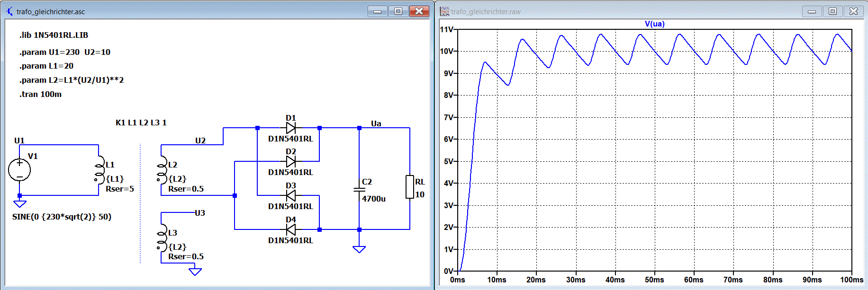Click the 4700u capacitor value
Viewport: 868px width, 290px height.
click(x=374, y=199)
